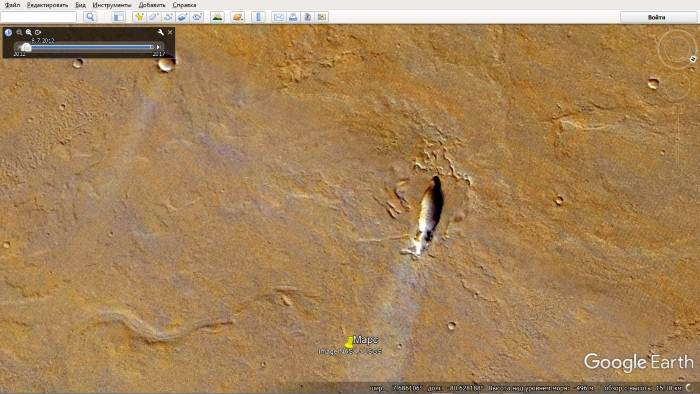The height and width of the screenshot is (394, 700).
Task: Close the historical imagery time slider
Action: [x=170, y=32]
